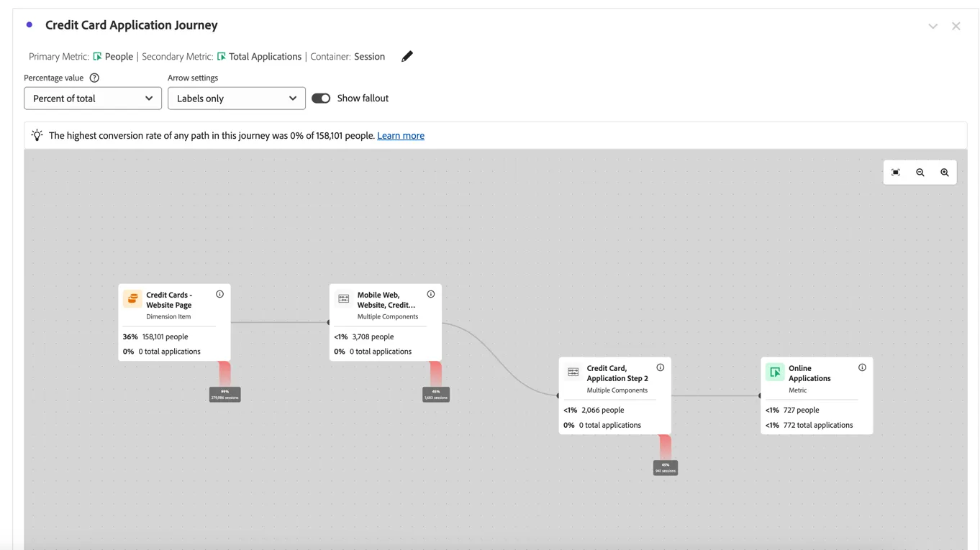The image size is (980, 550).
Task: Open info for Credit Cards - Website Page node
Action: (220, 294)
